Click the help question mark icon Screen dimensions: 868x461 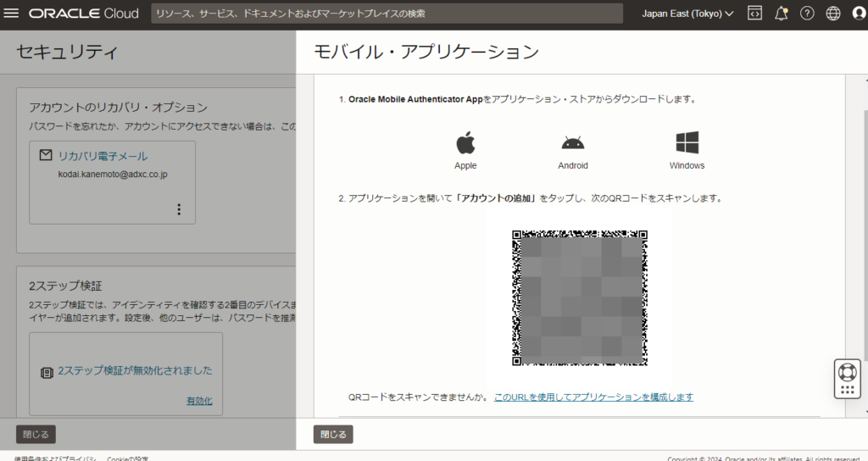click(807, 14)
